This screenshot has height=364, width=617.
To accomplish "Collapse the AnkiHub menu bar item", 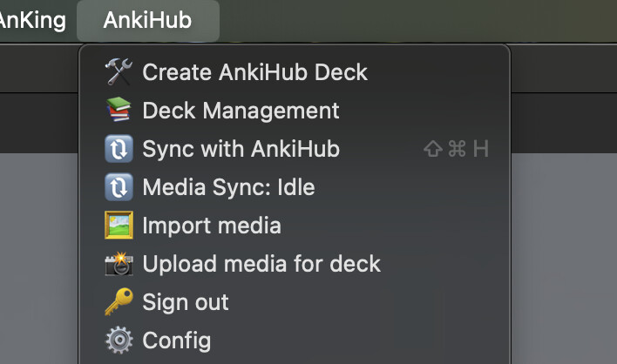I will [147, 20].
